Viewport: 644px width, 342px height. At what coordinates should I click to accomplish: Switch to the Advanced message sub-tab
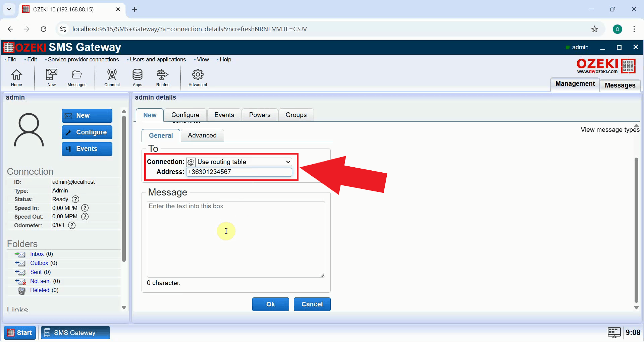pos(202,135)
